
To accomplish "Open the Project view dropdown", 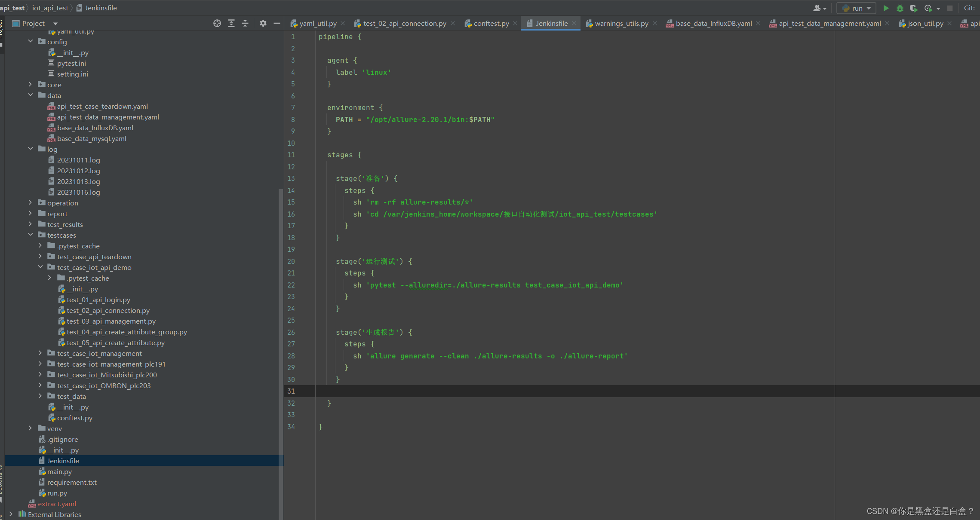I will (x=55, y=24).
